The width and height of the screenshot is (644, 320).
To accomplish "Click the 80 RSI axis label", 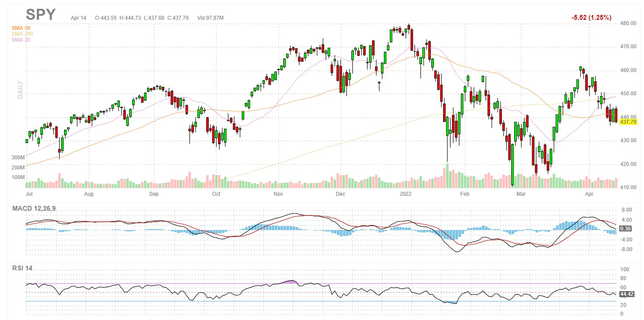I will (x=623, y=278).
